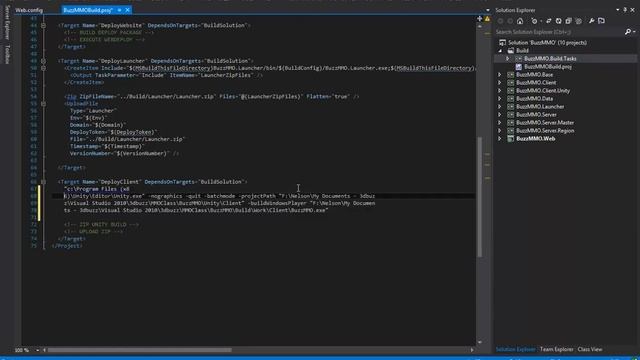Image resolution: width=640 pixels, height=360 pixels.
Task: Click the horizontal scrollbar right arrow
Action: click(472, 350)
